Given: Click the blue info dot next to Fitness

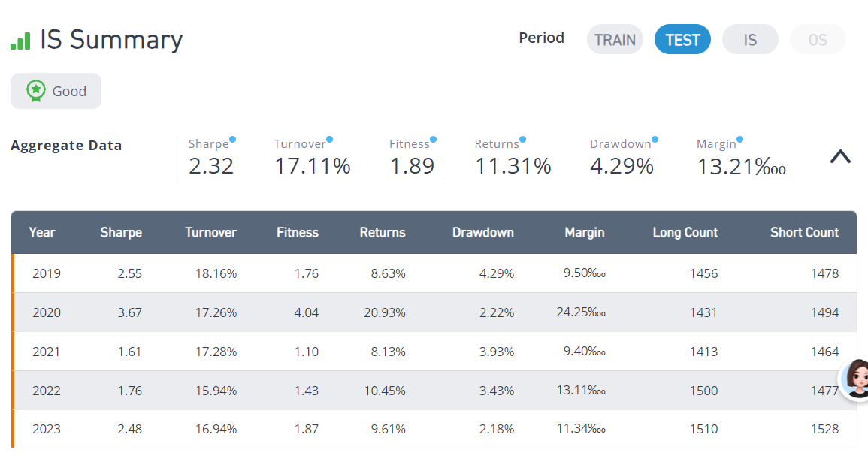Looking at the screenshot, I should coord(433,140).
